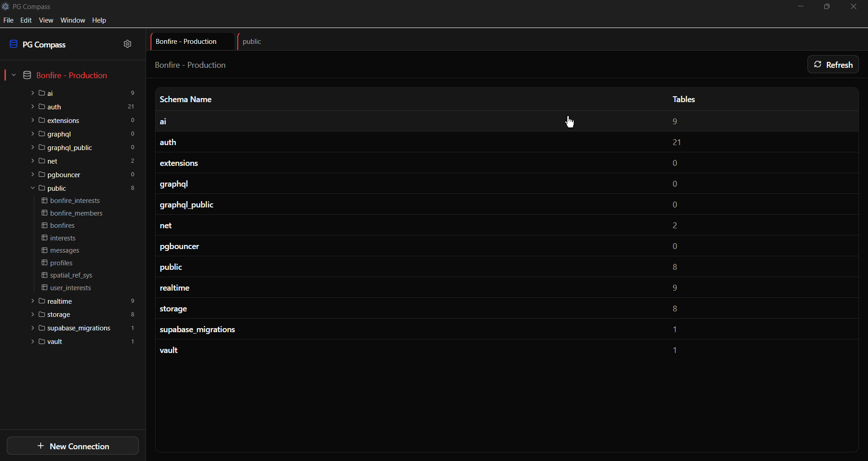Click the user_interests table icon
Viewport: 868px width, 461px height.
pyautogui.click(x=45, y=287)
